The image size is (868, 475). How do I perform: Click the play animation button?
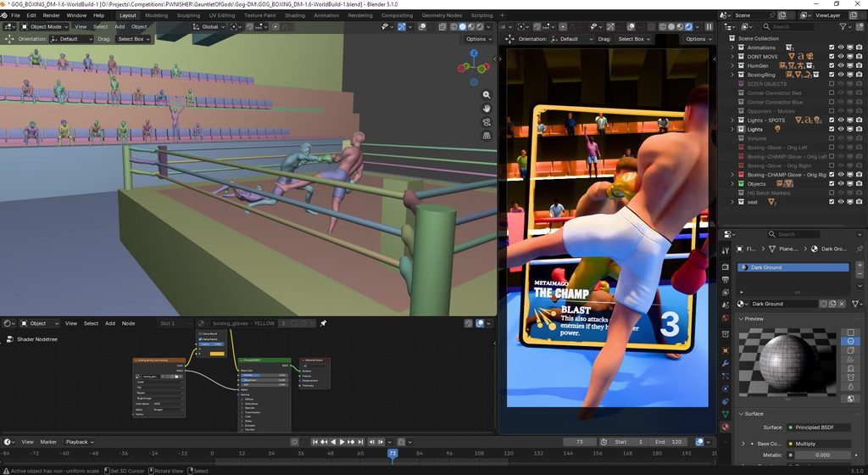(x=342, y=442)
